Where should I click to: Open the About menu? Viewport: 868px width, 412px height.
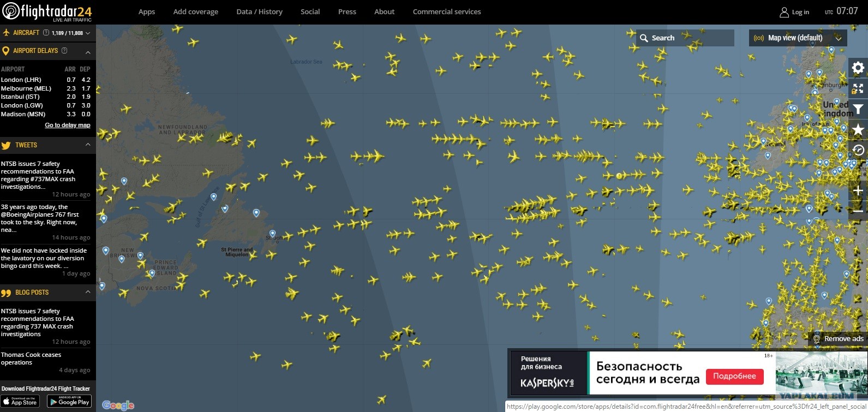[385, 12]
